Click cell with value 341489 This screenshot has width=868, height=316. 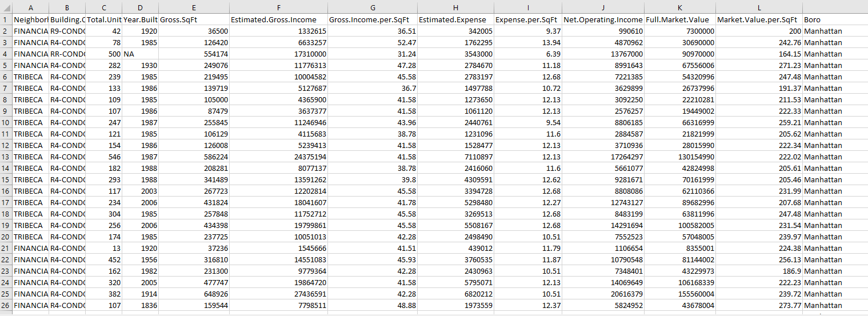(x=194, y=179)
